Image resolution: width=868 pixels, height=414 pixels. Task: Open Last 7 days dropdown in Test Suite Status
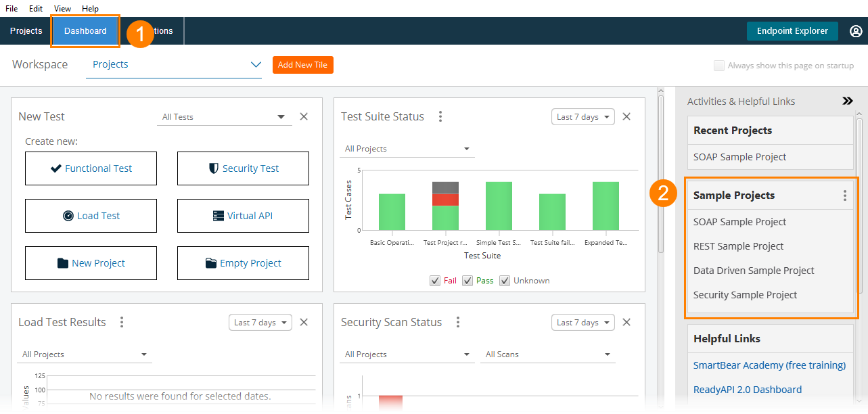tap(583, 117)
